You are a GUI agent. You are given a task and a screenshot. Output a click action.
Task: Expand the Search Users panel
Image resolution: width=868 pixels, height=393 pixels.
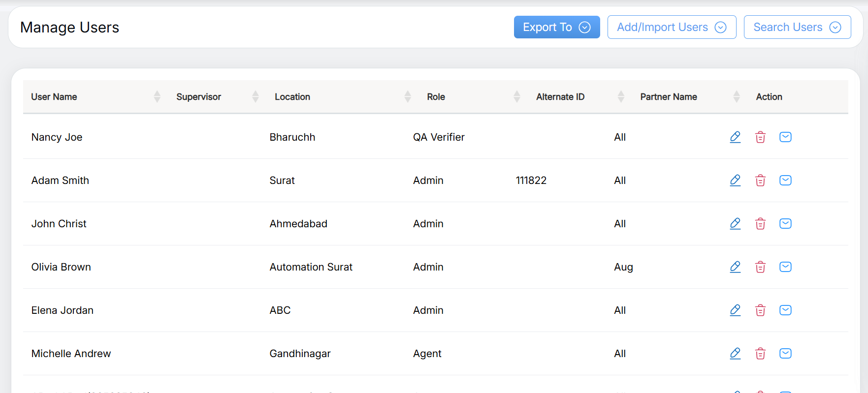tap(797, 27)
